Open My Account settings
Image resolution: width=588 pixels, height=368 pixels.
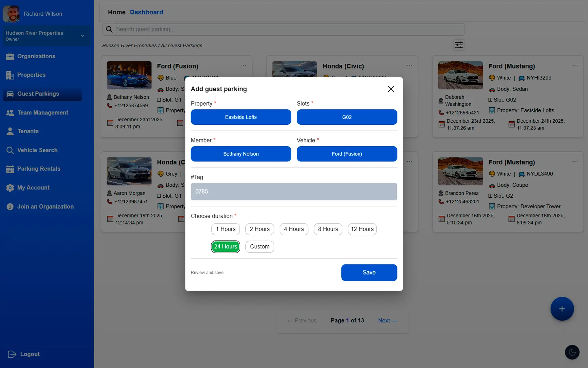[33, 187]
